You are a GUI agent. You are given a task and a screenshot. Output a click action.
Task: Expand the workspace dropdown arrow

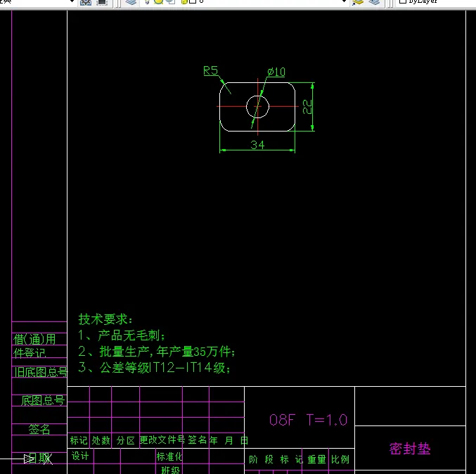coord(72,1)
